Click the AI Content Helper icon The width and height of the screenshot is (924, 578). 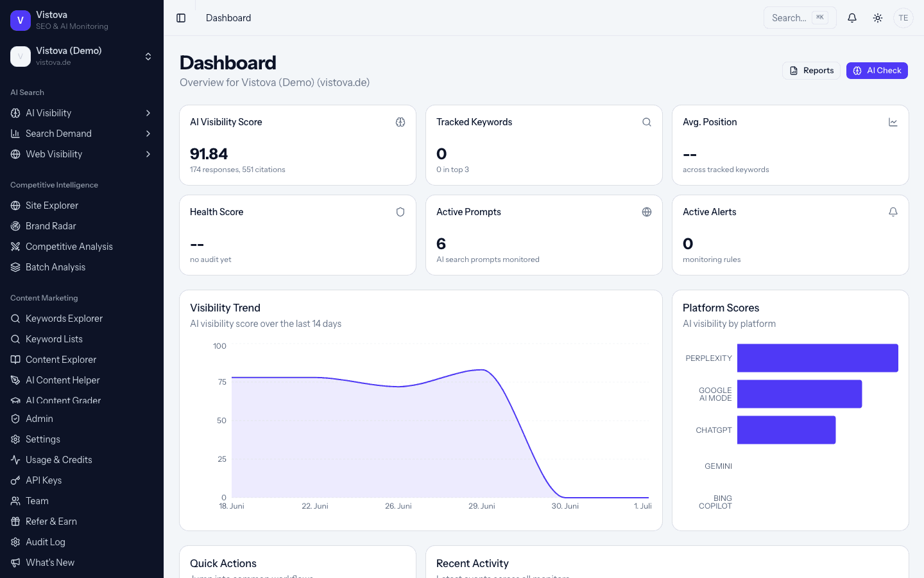[x=15, y=380]
